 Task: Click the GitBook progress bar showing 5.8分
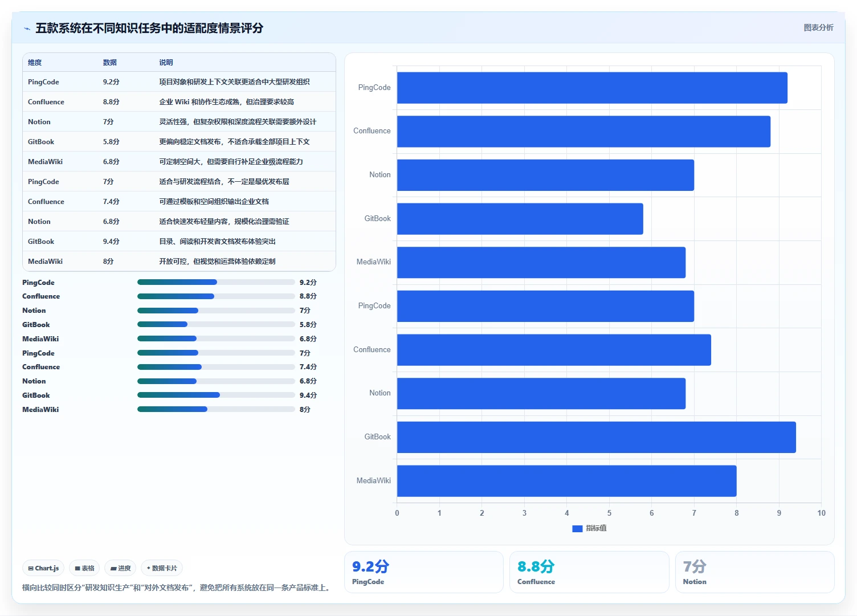pyautogui.click(x=216, y=325)
